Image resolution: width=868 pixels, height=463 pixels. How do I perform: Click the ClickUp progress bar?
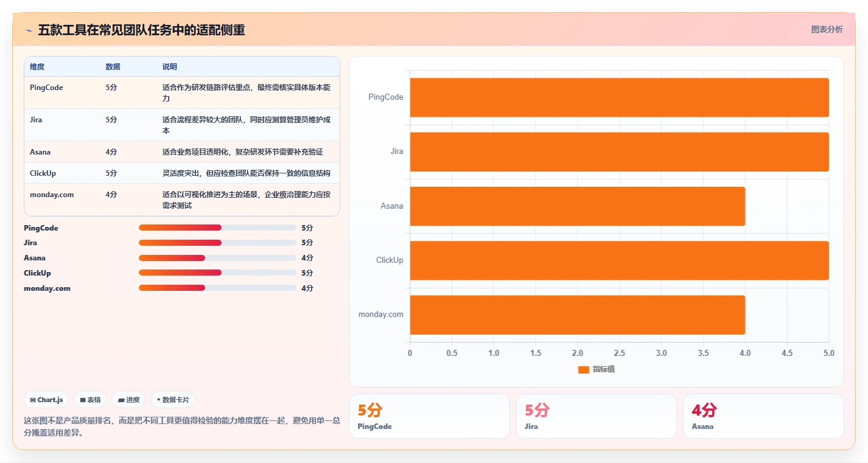click(x=217, y=273)
